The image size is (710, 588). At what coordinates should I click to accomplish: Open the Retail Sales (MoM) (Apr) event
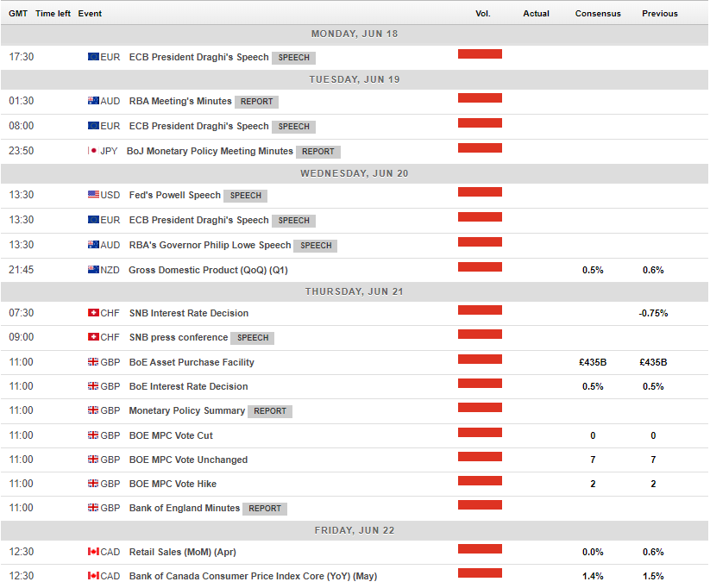pyautogui.click(x=183, y=552)
